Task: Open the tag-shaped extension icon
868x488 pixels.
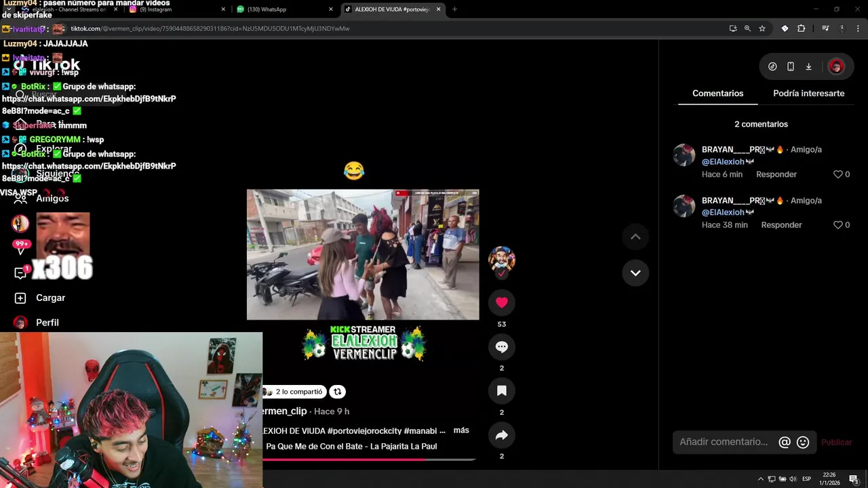Action: (785, 28)
